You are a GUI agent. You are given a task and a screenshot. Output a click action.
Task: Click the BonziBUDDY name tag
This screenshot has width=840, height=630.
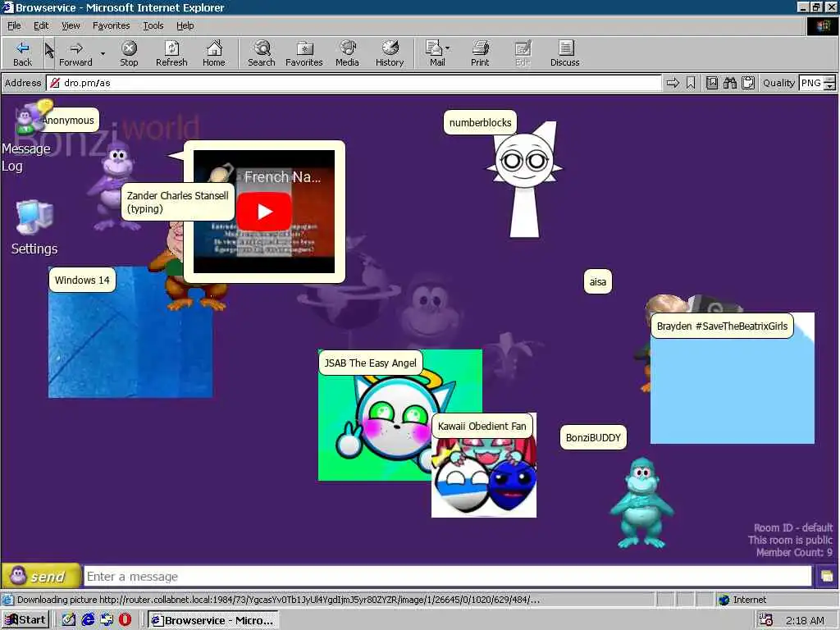[593, 438]
